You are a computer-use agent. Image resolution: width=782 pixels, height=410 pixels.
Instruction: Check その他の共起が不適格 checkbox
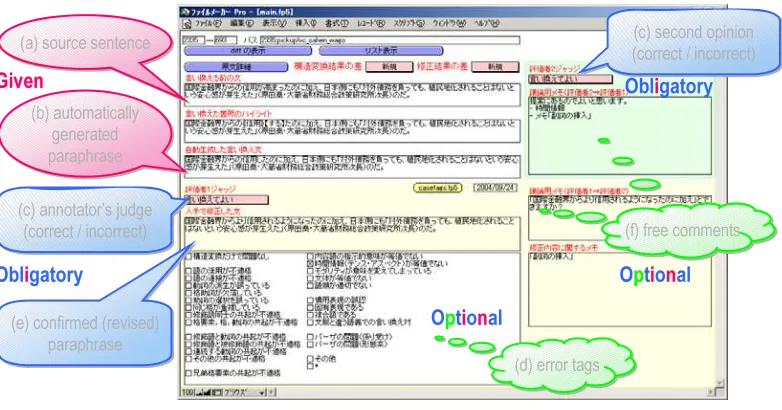(x=189, y=359)
